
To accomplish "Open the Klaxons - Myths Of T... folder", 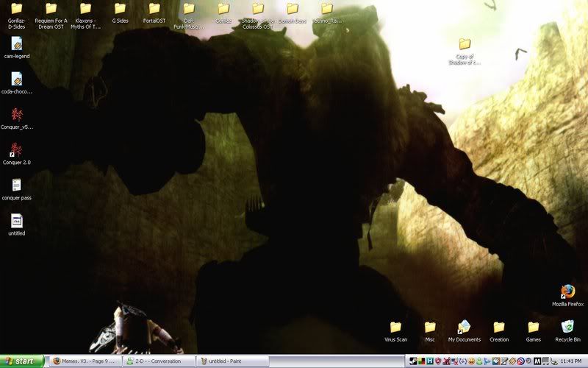I will (85, 15).
